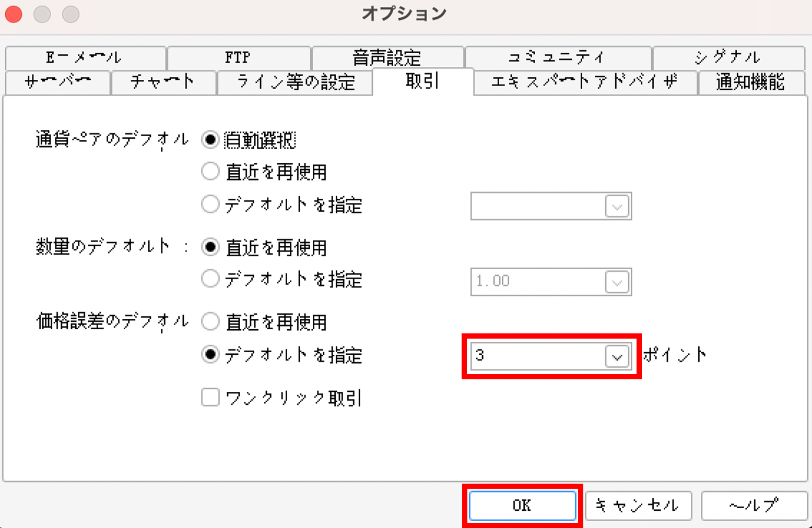Select 直近を再使用 for currency pair default
Screen dimensions: 812x528
pos(210,172)
